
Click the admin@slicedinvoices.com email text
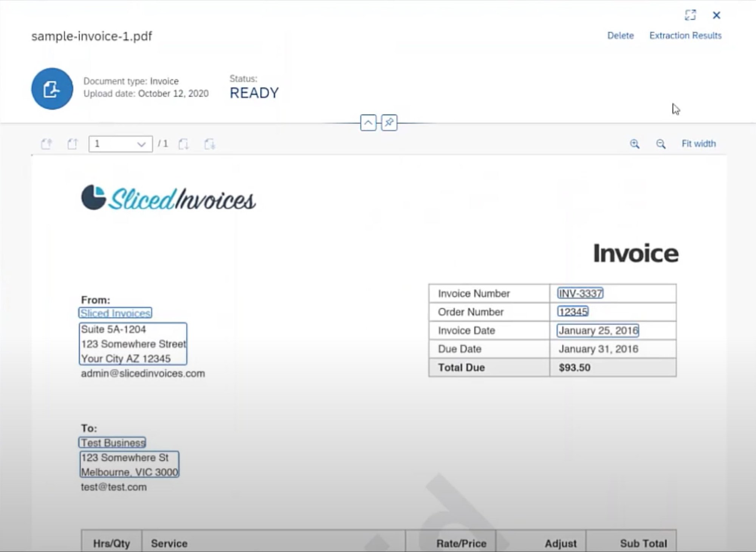point(143,373)
